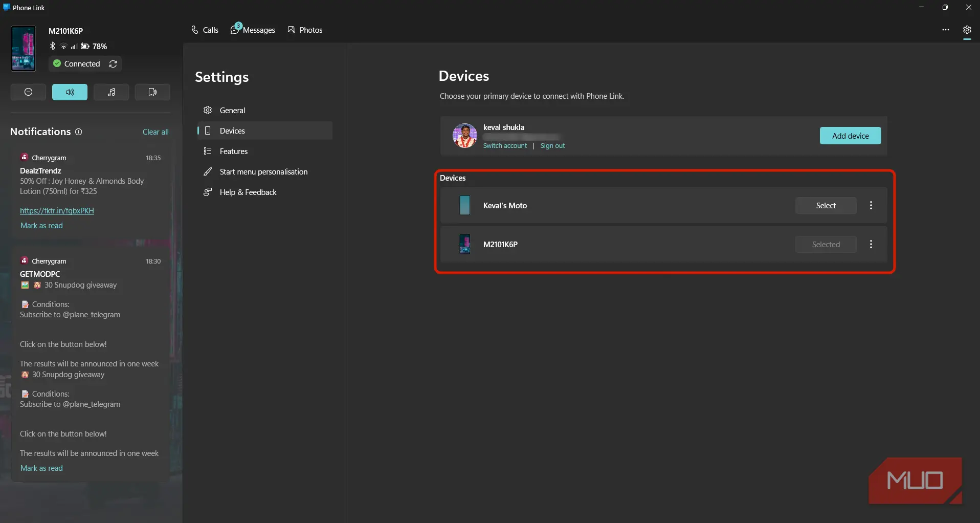Clear all notifications
This screenshot has width=980, height=523.
[155, 132]
